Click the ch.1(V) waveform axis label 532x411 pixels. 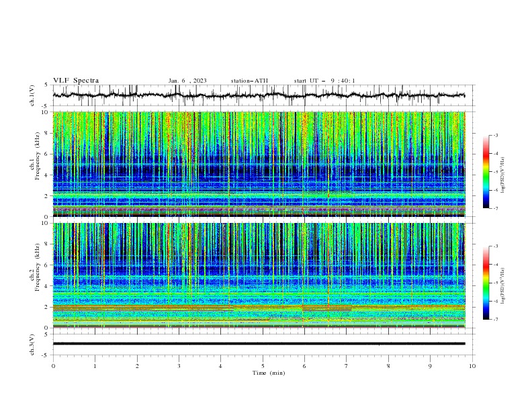(32, 95)
